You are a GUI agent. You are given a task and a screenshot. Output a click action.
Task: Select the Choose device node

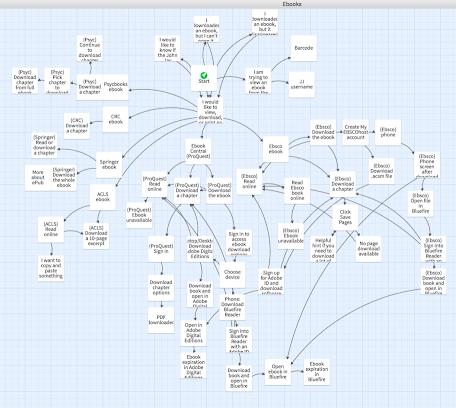(x=232, y=275)
